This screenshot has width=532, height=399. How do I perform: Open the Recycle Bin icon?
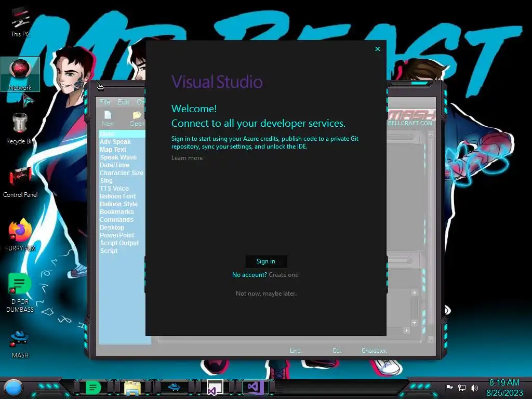point(20,128)
